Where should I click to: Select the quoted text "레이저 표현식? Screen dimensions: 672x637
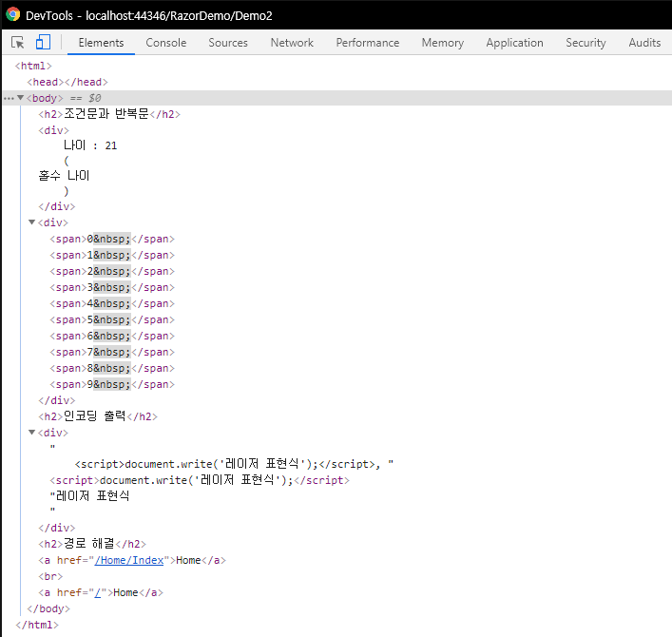click(89, 496)
